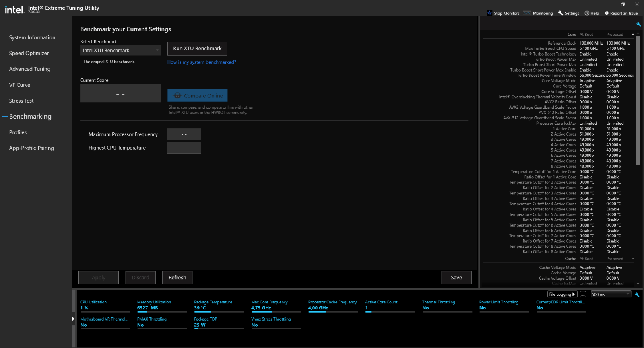This screenshot has width=644, height=348.
Task: Click the blue wrench above the Core panel
Action: coord(638,25)
